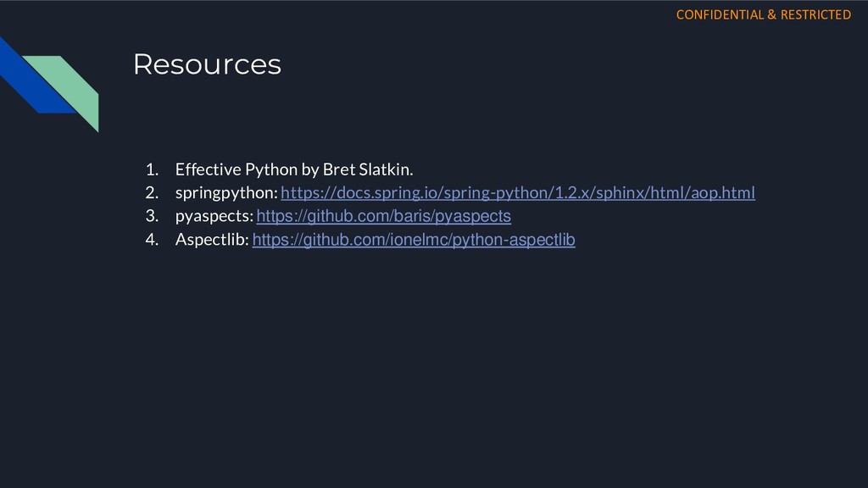Viewport: 868px width, 488px height.
Task: Click the CONFIDENTIAL & RESTRICTED label
Action: tap(764, 15)
